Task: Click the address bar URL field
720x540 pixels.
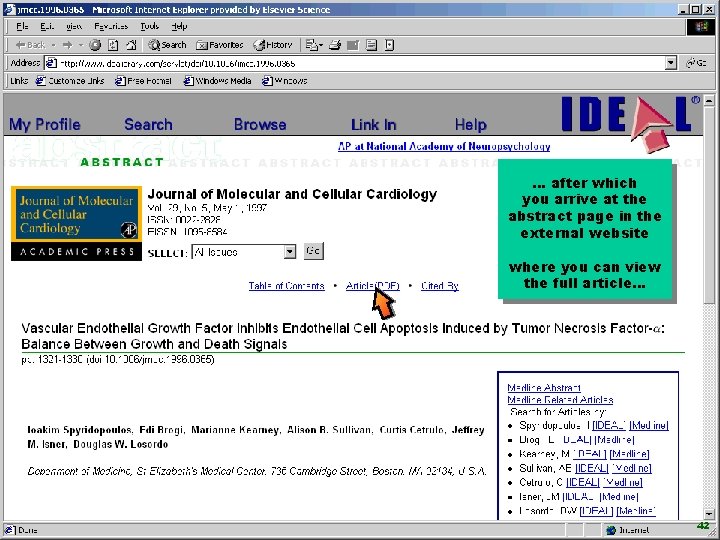Action: [x=355, y=63]
